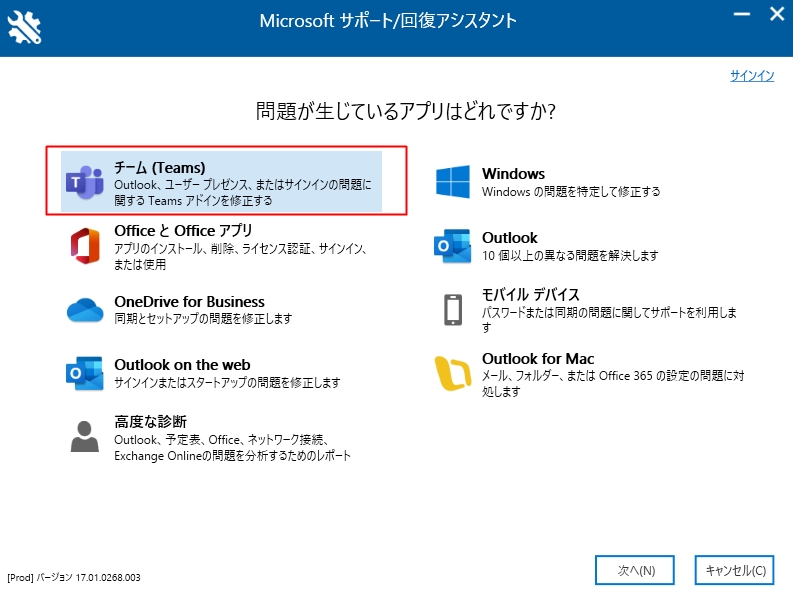The image size is (793, 594).
Task: Choose the OneDrive cloud icon
Action: pos(85,310)
